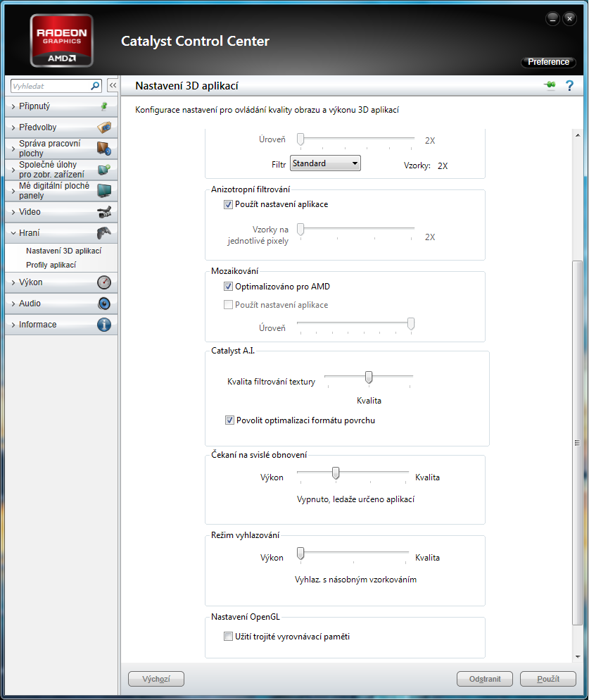589x700 pixels.
Task: Click 'Vyhlaz. s násobným vzorkováním' text
Action: pyautogui.click(x=355, y=580)
